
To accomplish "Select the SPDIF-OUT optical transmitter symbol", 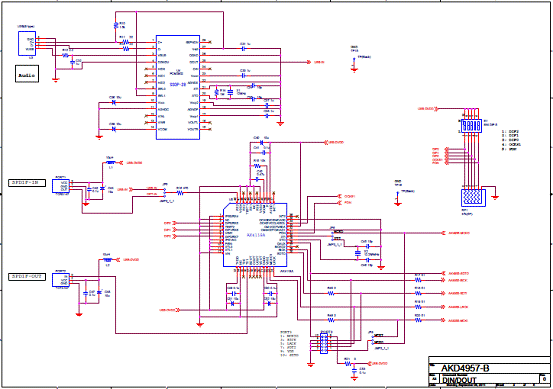I will [x=61, y=280].
